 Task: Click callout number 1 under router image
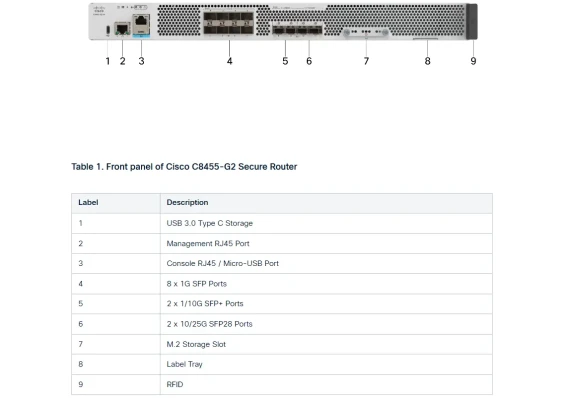click(107, 61)
